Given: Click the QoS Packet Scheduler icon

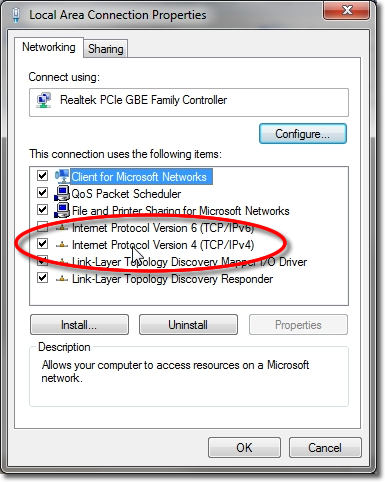Looking at the screenshot, I should pos(62,193).
